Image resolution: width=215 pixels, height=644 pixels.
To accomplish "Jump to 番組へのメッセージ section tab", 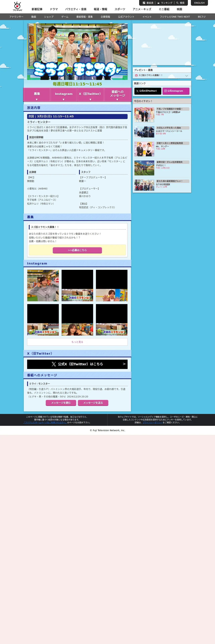I will tap(117, 94).
